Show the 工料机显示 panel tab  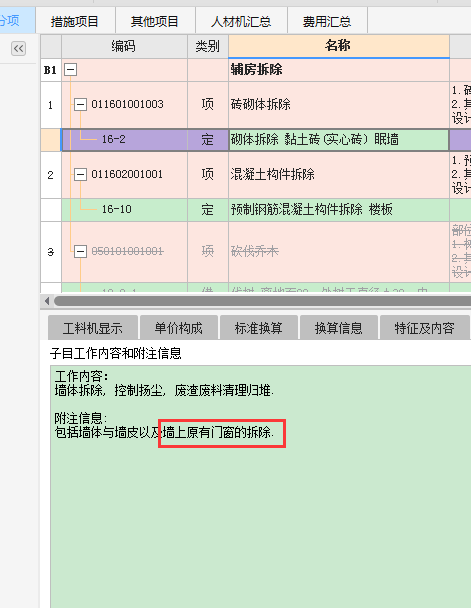click(x=93, y=328)
